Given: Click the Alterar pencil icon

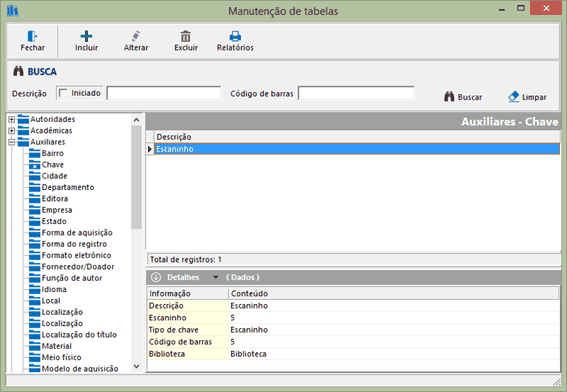Looking at the screenshot, I should tap(136, 36).
